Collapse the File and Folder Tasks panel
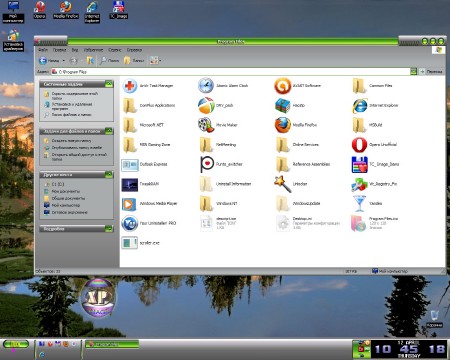Image resolution: width=450 pixels, height=360 pixels. click(x=109, y=131)
